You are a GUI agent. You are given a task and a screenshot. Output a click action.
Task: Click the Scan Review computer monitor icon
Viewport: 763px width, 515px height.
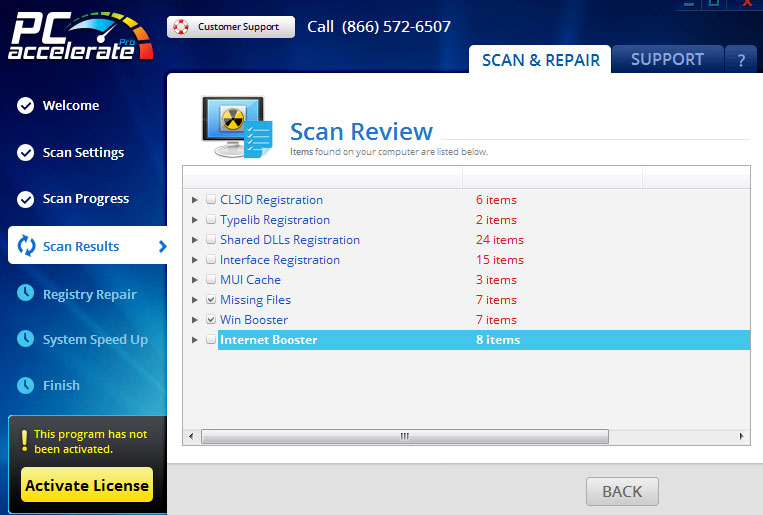236,128
